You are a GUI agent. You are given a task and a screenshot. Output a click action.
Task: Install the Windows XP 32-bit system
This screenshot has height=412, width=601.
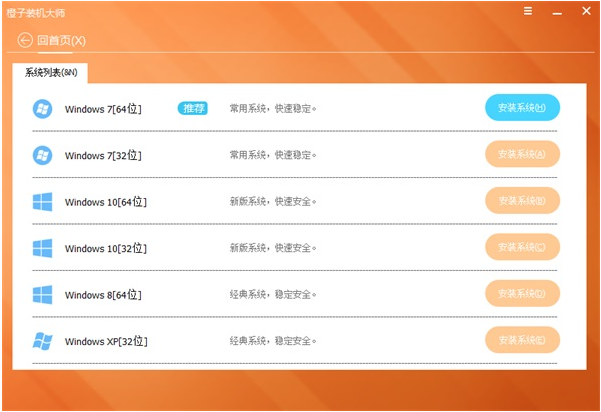[521, 340]
